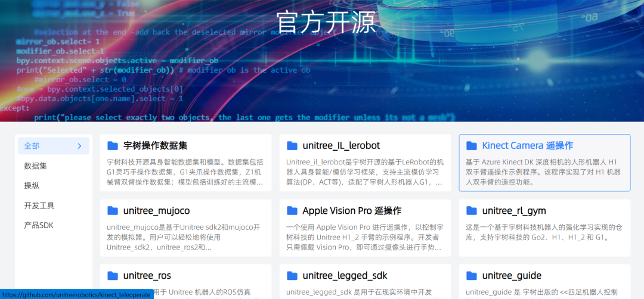This screenshot has width=644, height=299.
Task: Open the unitree_IL_lerobot title link
Action: [341, 145]
